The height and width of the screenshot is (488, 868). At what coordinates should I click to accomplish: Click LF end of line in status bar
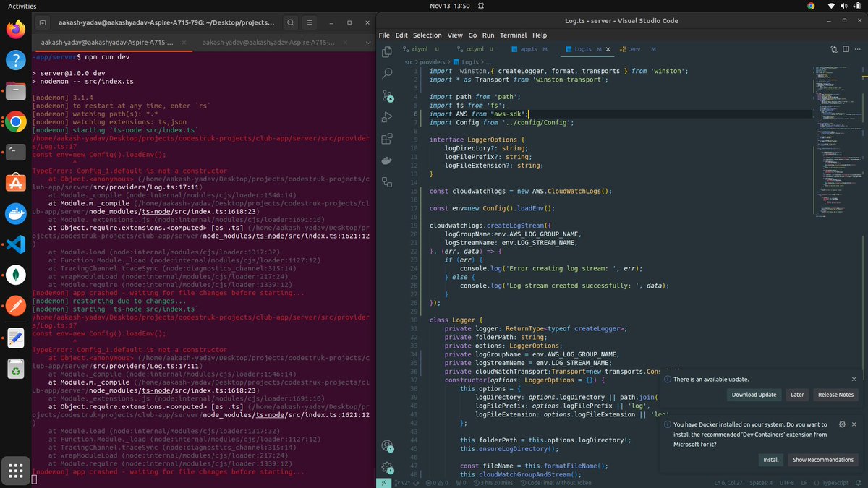click(x=804, y=483)
